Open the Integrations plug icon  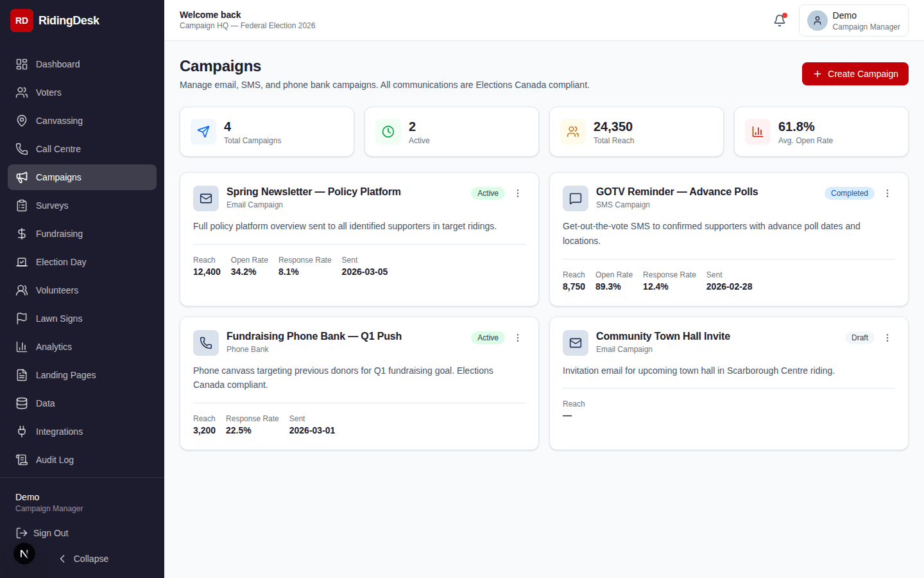coord(22,432)
